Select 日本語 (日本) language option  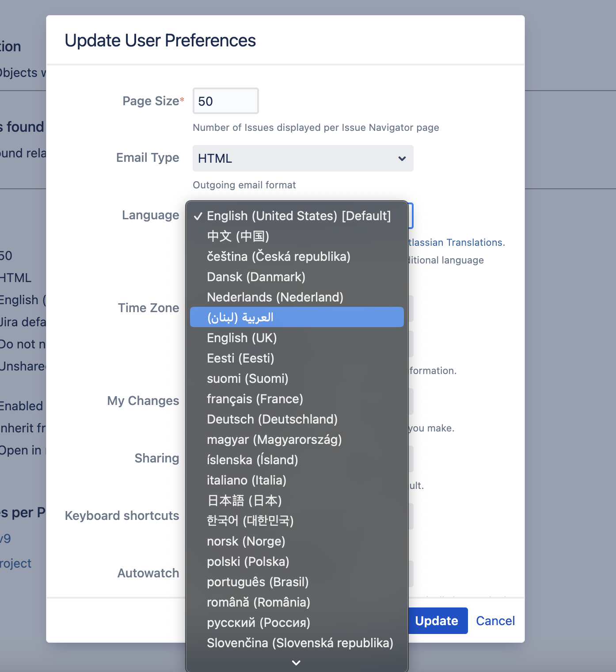click(x=296, y=500)
